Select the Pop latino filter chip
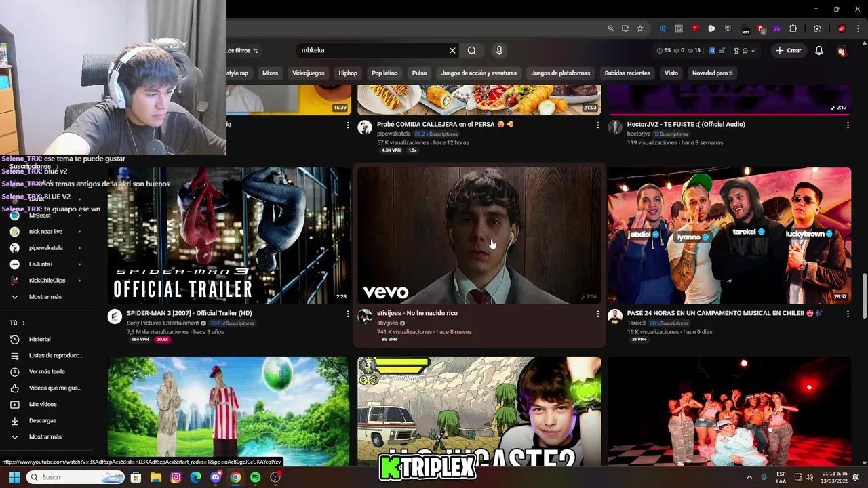868x488 pixels. click(x=384, y=73)
